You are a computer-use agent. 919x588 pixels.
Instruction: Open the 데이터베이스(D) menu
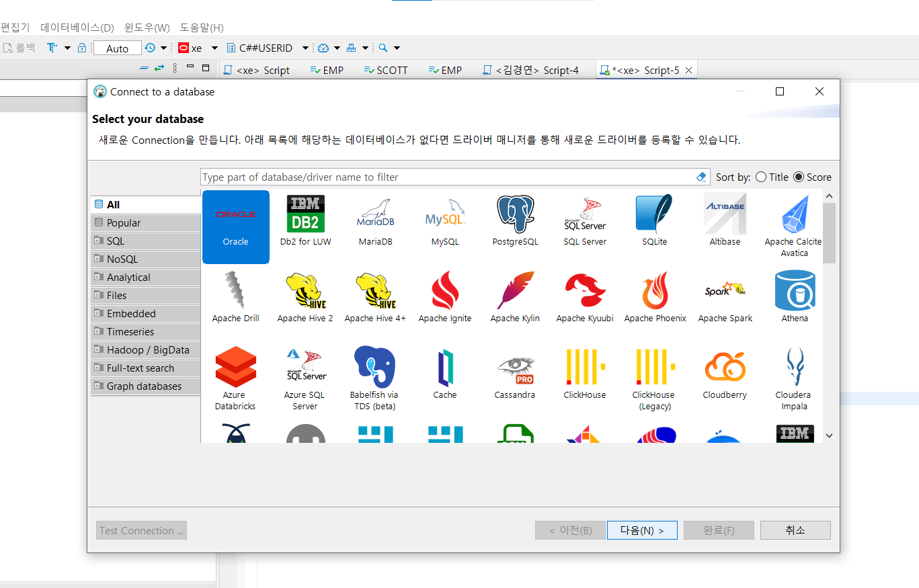coord(77,28)
